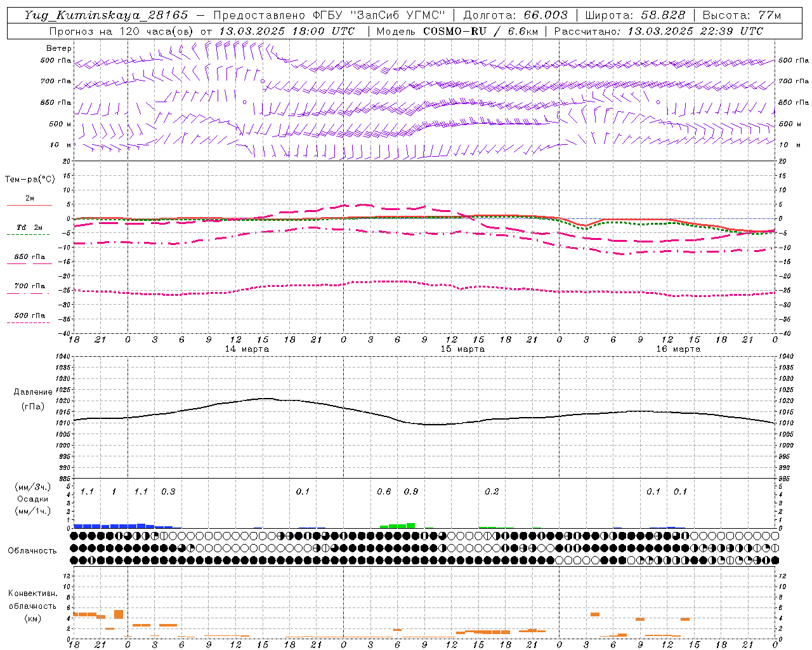The width and height of the screenshot is (812, 650).
Task: Click the Широта: 58.828 header field
Action: point(635,15)
